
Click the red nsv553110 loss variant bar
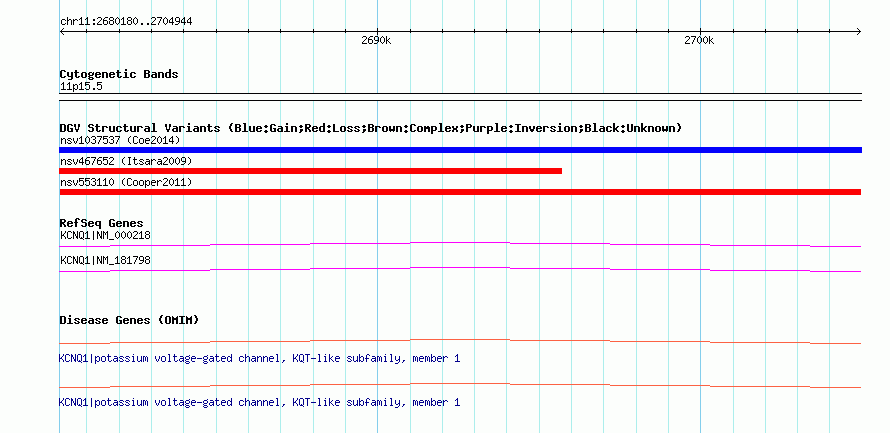pyautogui.click(x=460, y=192)
